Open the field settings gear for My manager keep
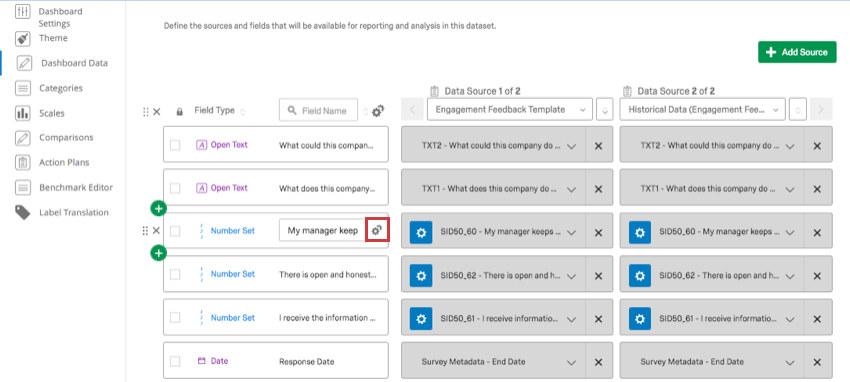 point(377,230)
